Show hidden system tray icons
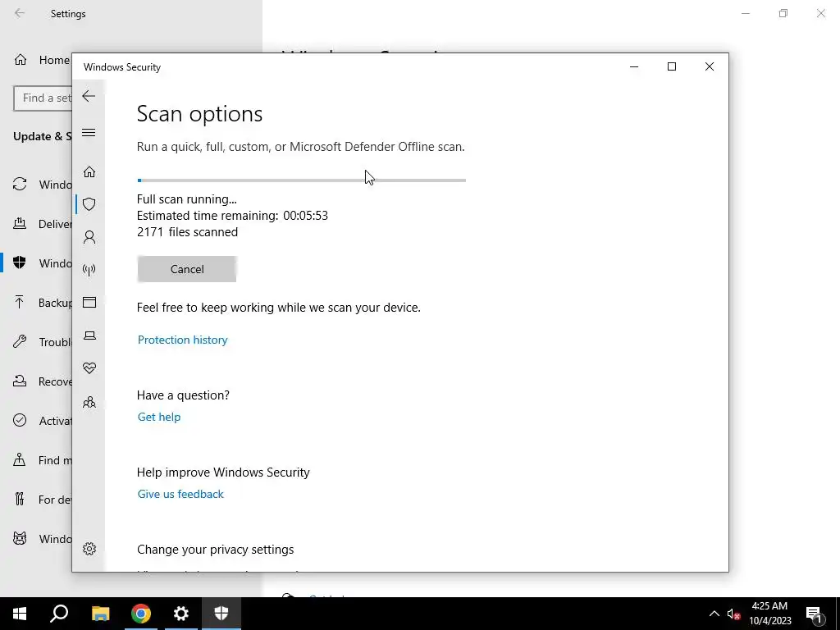Image resolution: width=840 pixels, height=630 pixels. point(714,614)
